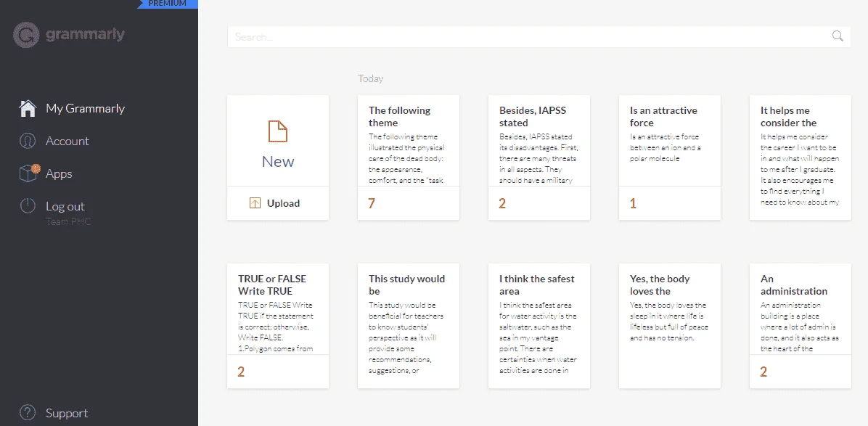Open My Grammarly home icon
The height and width of the screenshot is (426, 868).
click(28, 108)
